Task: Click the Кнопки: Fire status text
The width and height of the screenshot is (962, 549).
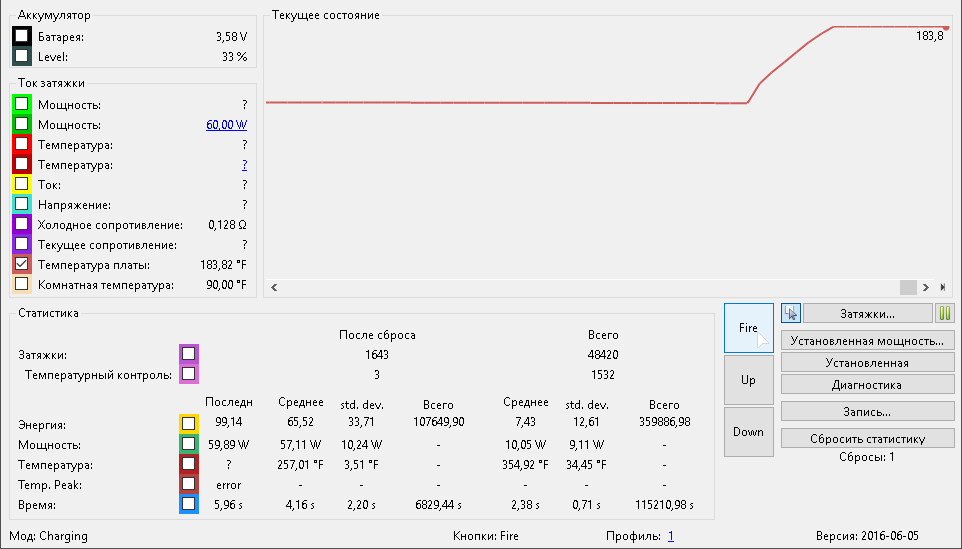Action: point(486,536)
